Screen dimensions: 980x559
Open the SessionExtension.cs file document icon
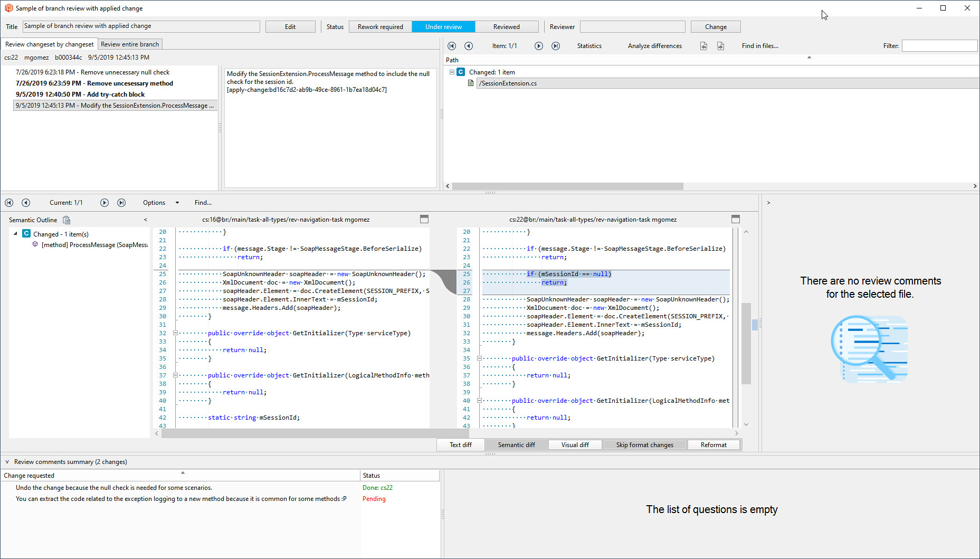tap(471, 83)
